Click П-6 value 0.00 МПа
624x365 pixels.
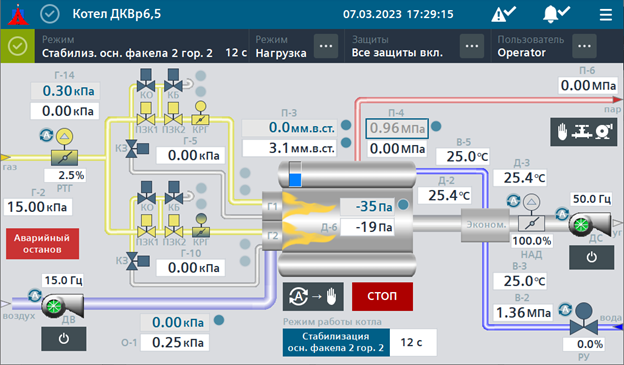tap(588, 86)
